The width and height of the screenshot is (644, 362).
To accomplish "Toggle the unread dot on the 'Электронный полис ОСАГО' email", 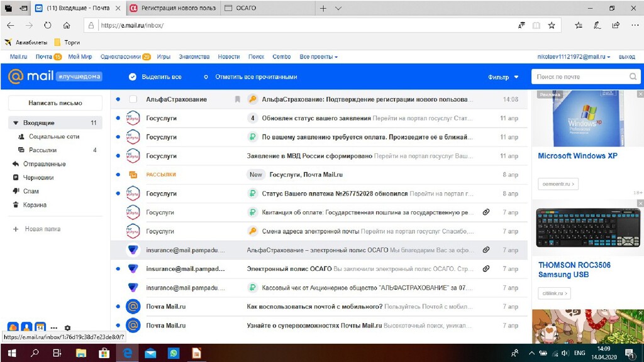I will click(118, 269).
